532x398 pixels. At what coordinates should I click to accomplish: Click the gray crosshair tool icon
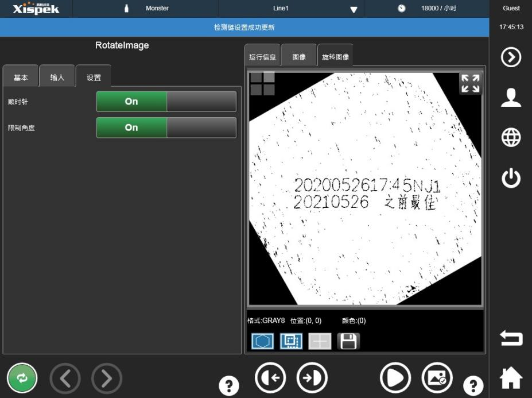tap(320, 341)
